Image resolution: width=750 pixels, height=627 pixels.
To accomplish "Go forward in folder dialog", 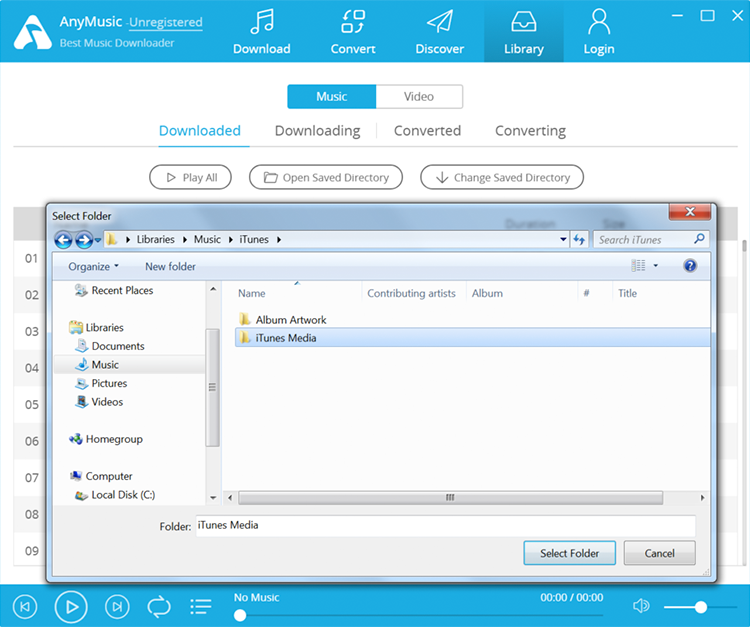I will click(84, 240).
